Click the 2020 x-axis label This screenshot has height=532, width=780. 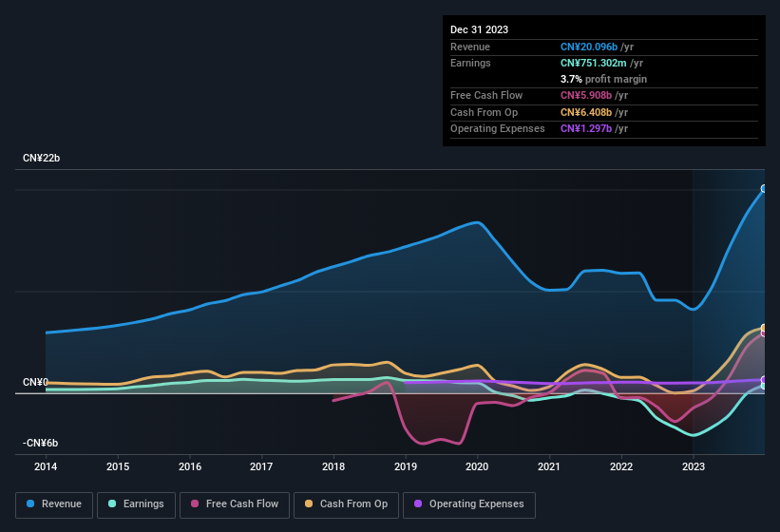(x=477, y=466)
